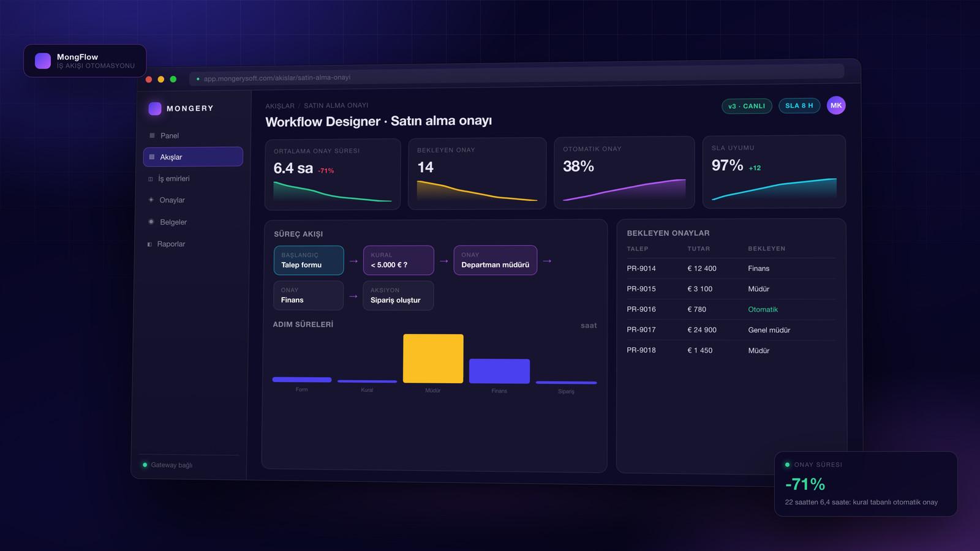The width and height of the screenshot is (980, 551).
Task: Click request PR-9018 in the table
Action: [x=641, y=350]
